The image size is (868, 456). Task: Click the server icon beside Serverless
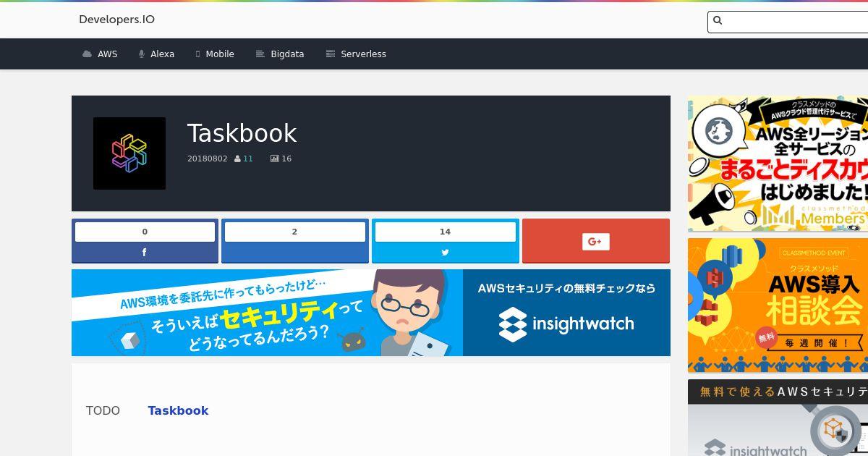tap(331, 54)
